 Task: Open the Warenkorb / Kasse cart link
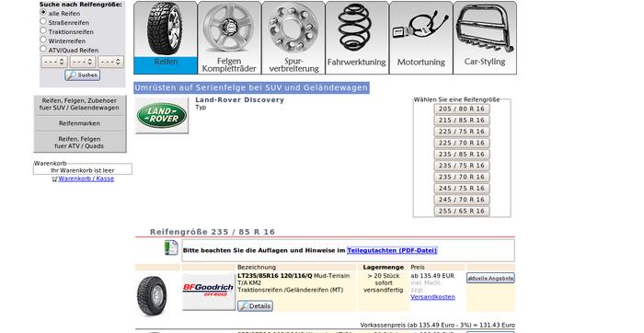[x=86, y=179]
